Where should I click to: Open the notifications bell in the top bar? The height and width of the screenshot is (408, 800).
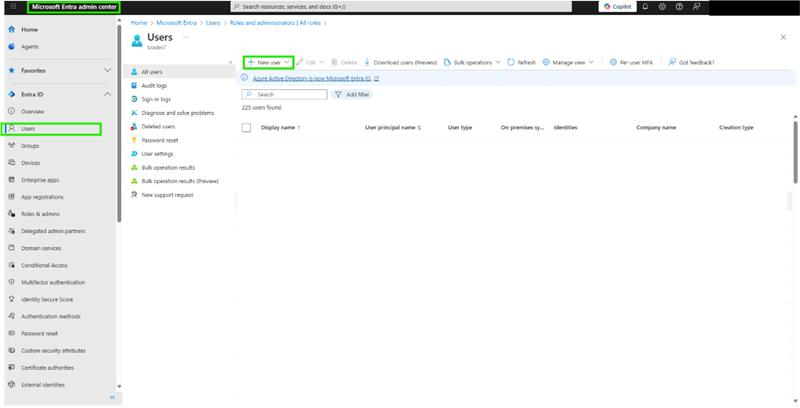pyautogui.click(x=645, y=7)
